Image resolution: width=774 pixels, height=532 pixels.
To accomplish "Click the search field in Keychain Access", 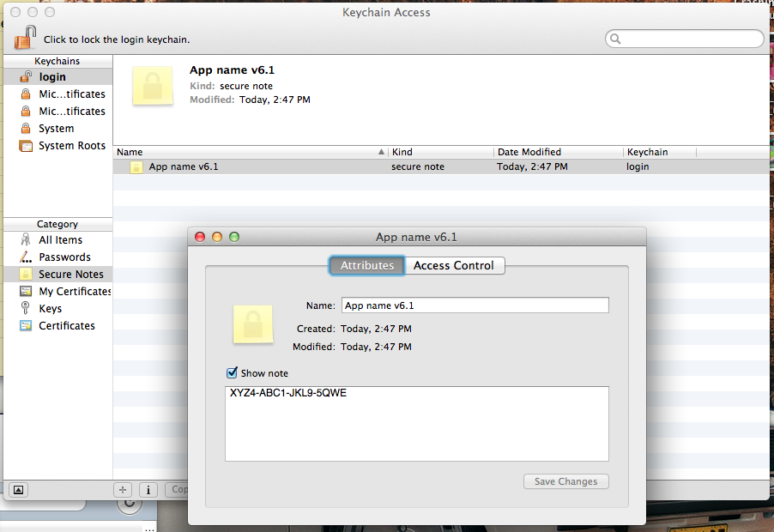I will [685, 39].
